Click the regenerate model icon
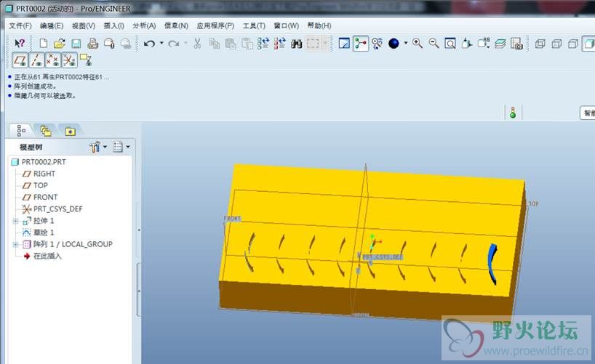595x364 pixels. click(263, 43)
